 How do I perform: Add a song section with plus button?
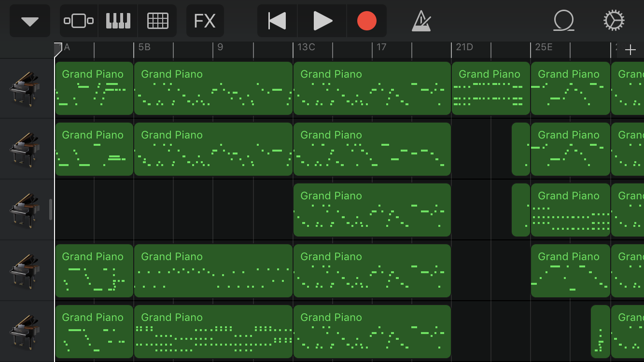click(630, 50)
